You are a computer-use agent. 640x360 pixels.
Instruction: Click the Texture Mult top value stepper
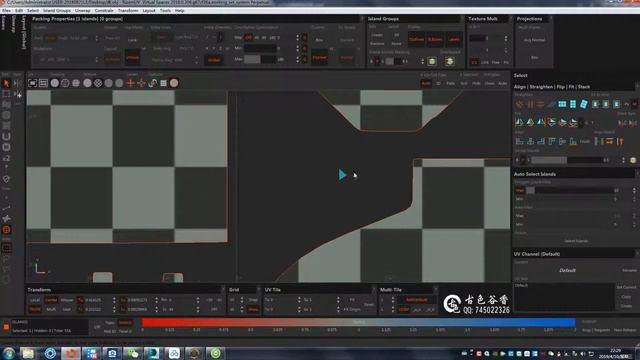click(506, 38)
